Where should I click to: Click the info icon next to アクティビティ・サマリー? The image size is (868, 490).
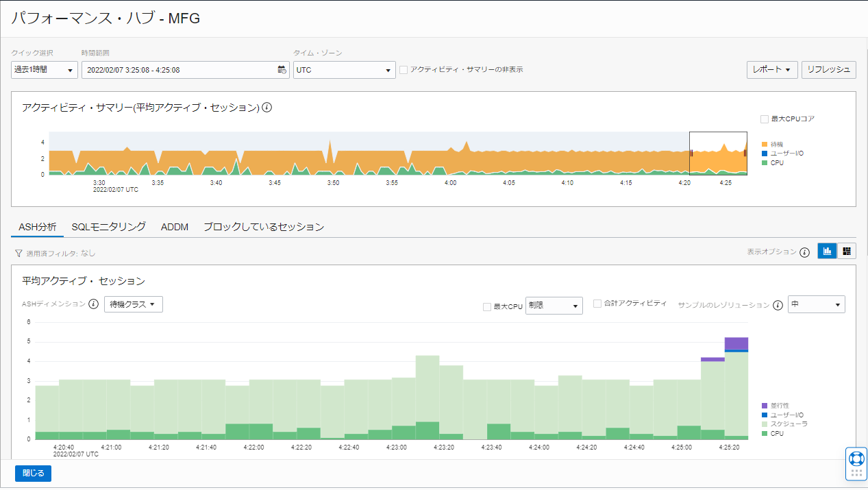pos(266,107)
